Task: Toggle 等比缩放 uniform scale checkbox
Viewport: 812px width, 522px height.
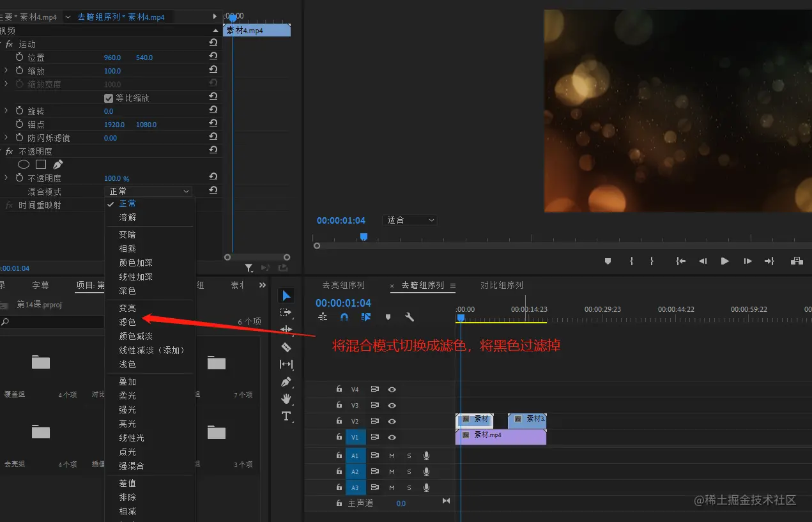Action: (x=109, y=98)
